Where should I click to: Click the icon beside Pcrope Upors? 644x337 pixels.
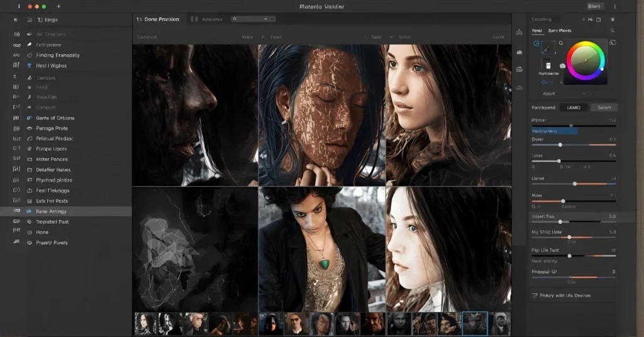pyautogui.click(x=30, y=149)
